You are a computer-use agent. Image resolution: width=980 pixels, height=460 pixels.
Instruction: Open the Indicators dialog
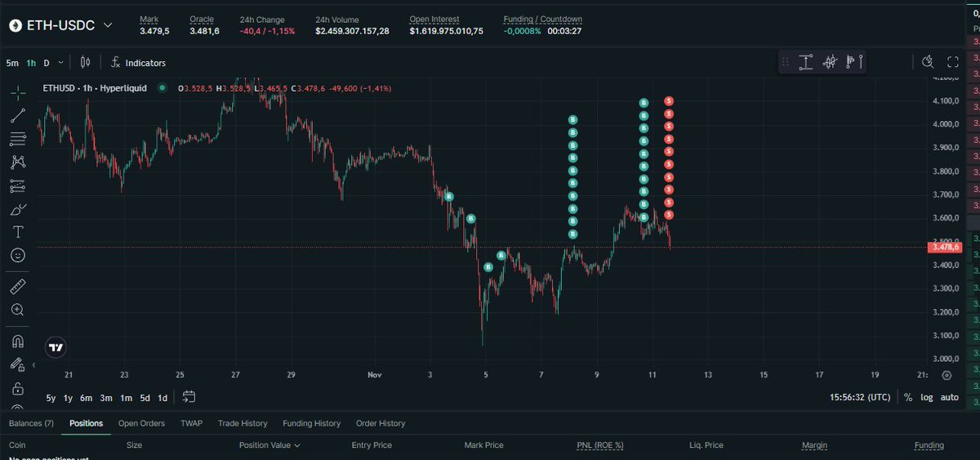click(x=138, y=63)
